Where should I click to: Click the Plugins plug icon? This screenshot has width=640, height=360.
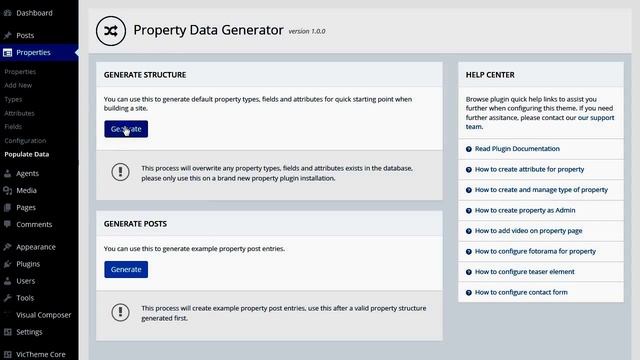tap(7, 264)
